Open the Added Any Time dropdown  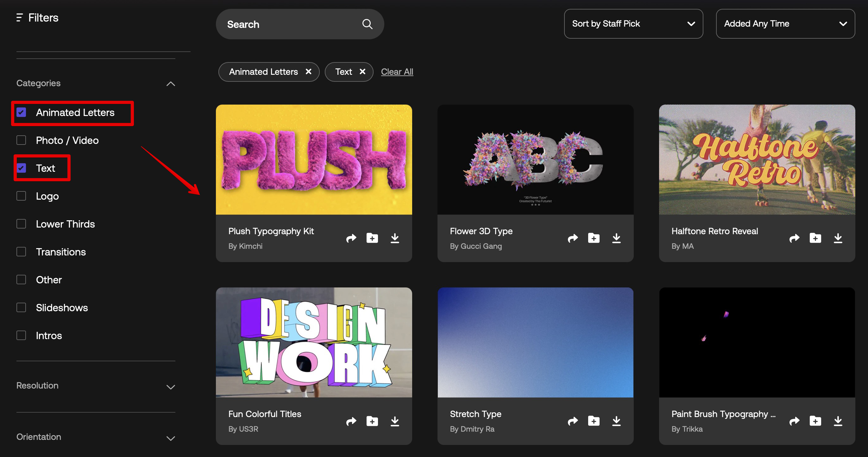(785, 23)
